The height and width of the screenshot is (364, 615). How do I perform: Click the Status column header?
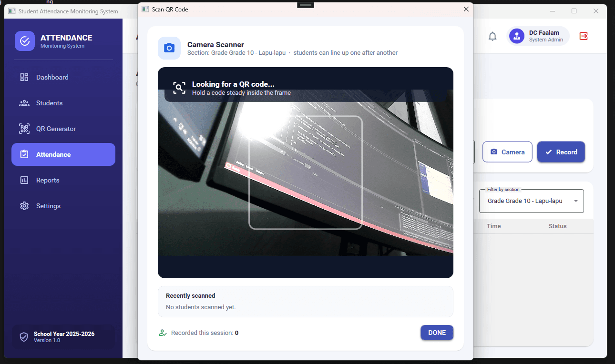click(557, 226)
